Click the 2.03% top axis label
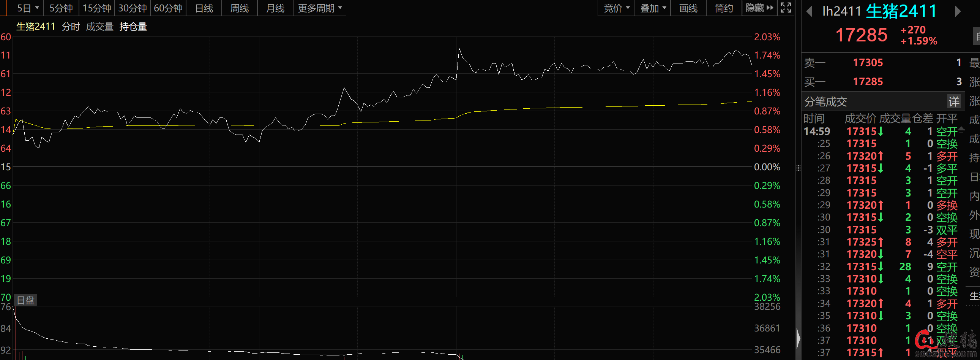980x360 pixels. (x=767, y=37)
